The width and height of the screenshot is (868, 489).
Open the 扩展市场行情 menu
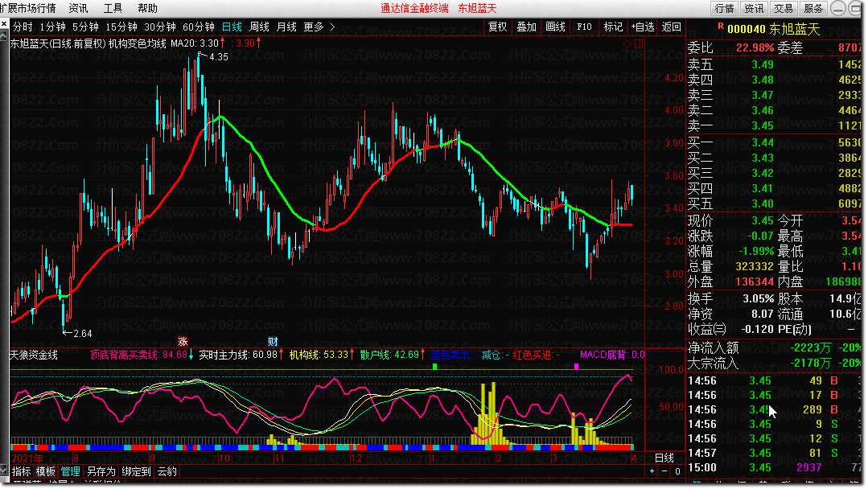click(27, 8)
